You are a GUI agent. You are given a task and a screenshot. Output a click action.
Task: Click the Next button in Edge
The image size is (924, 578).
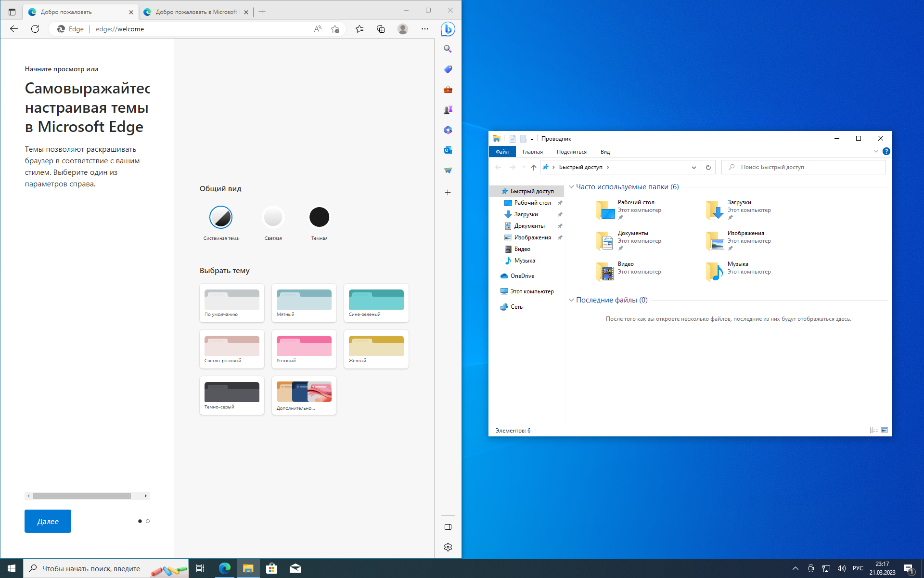[x=48, y=521]
